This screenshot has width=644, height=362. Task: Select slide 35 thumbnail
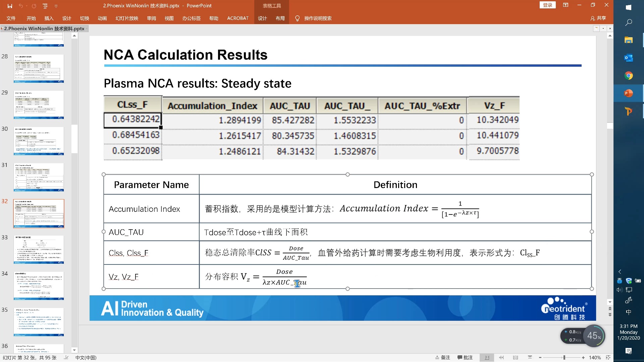coord(39,322)
